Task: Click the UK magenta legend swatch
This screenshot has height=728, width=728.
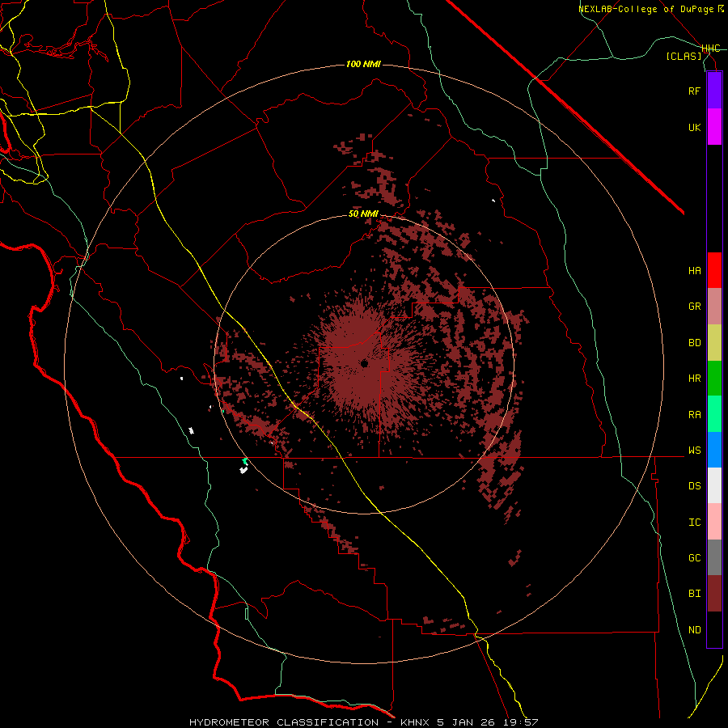Action: pos(714,127)
